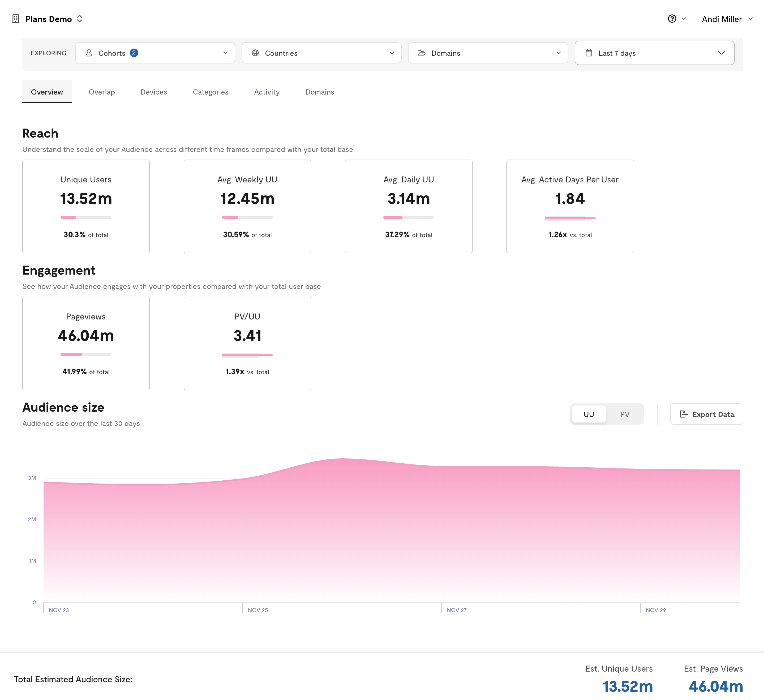Click the 41.99% of total figure

pos(86,372)
